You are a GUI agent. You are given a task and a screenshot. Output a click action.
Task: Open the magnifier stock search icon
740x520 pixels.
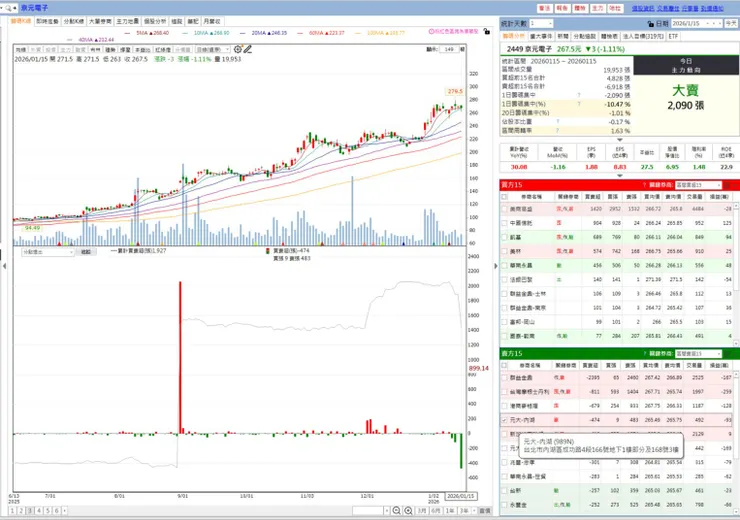8,8
